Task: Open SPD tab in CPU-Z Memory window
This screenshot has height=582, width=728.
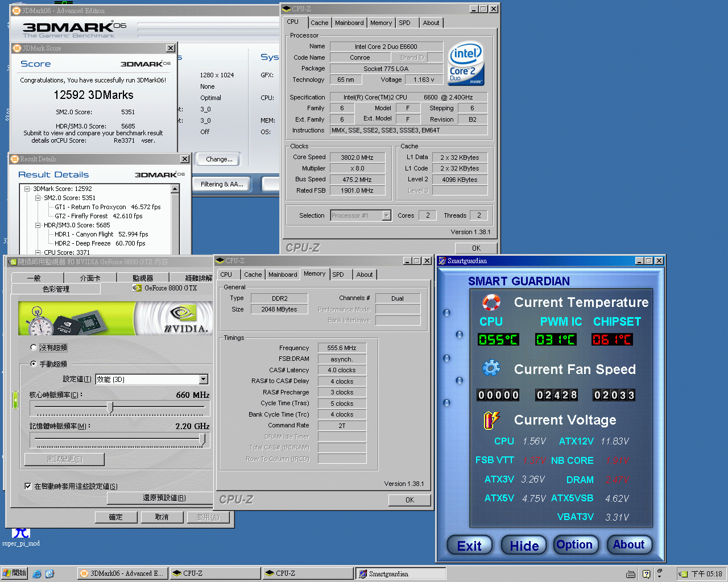Action: 338,275
